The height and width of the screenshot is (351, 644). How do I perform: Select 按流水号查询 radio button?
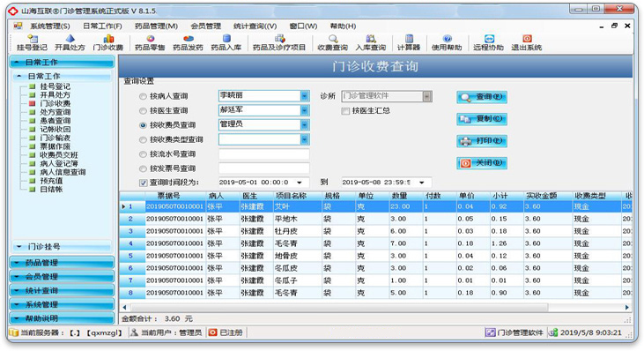[x=143, y=154]
